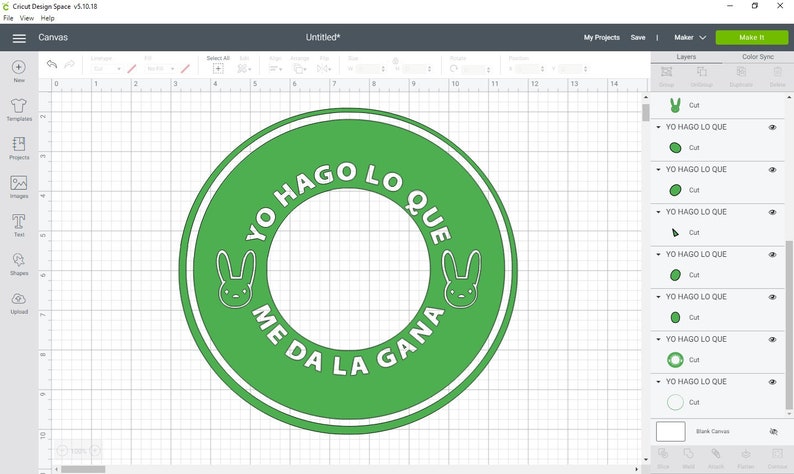Open the Maker machine dropdown
Screen dimensions: 794x474
(x=690, y=37)
